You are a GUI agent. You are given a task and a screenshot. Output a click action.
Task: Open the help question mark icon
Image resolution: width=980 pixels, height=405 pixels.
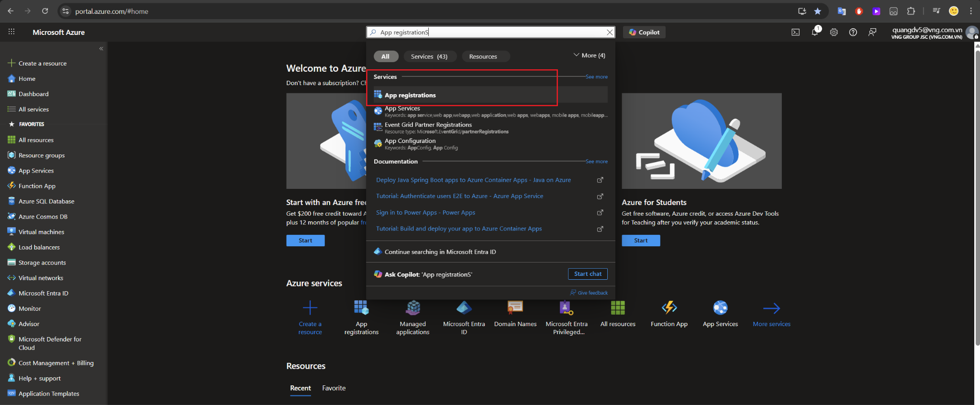pyautogui.click(x=853, y=33)
